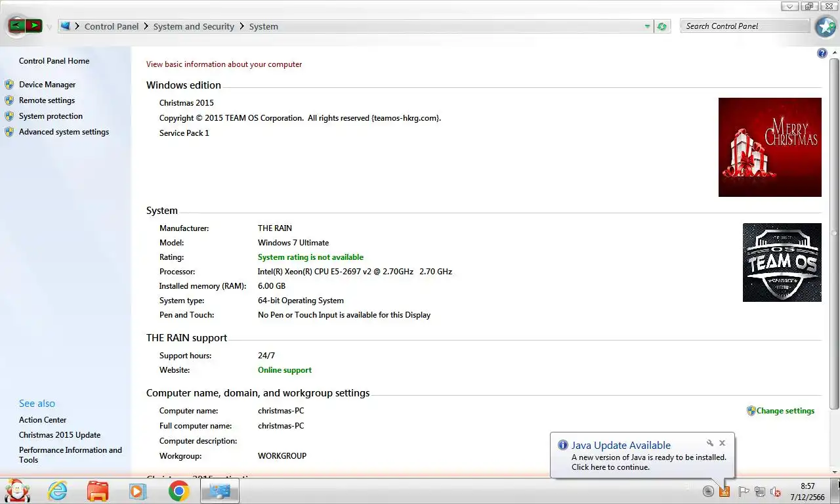
Task: Select System breadcrumb item
Action: click(x=264, y=26)
